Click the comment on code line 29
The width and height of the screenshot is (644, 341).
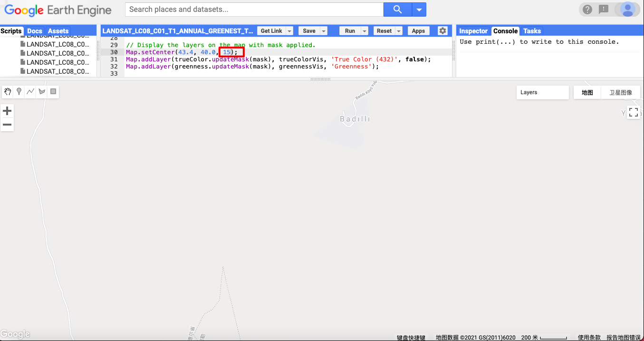coord(221,45)
